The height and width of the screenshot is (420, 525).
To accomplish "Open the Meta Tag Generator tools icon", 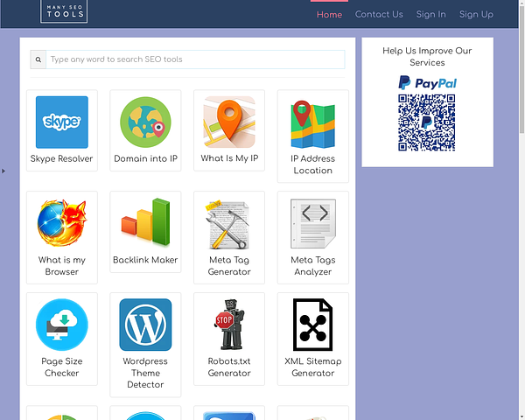I will point(229,224).
